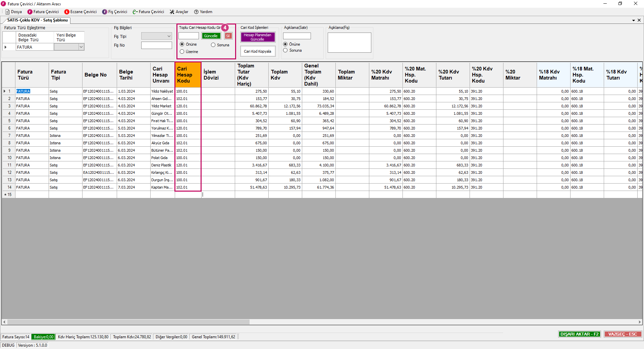Open the Fiş Çevirici menu

point(115,12)
